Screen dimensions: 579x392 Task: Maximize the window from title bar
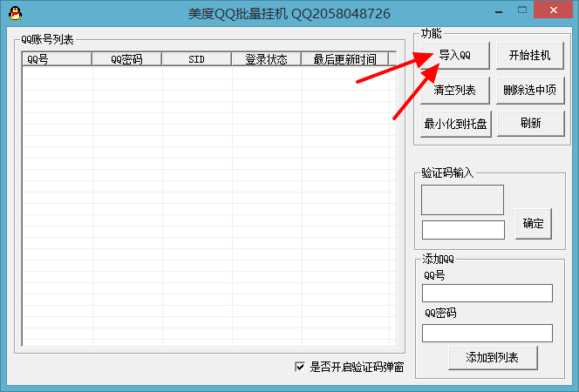[x=522, y=10]
